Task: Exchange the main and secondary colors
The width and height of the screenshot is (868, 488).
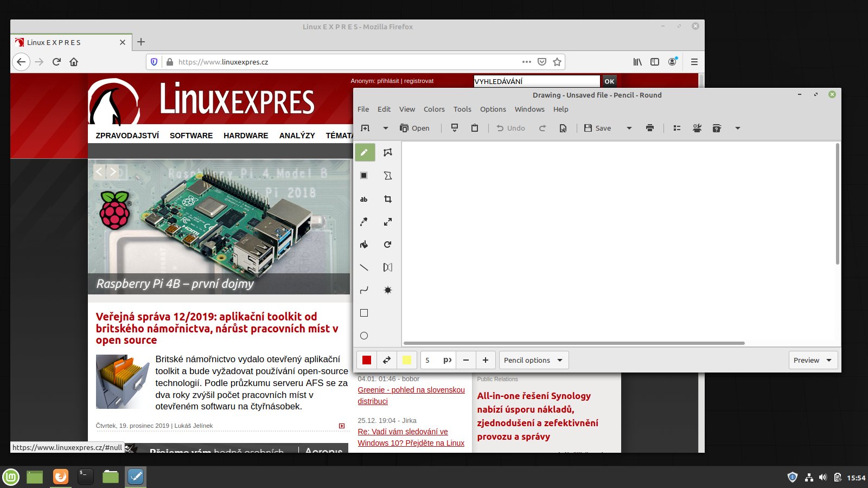Action: [x=387, y=360]
